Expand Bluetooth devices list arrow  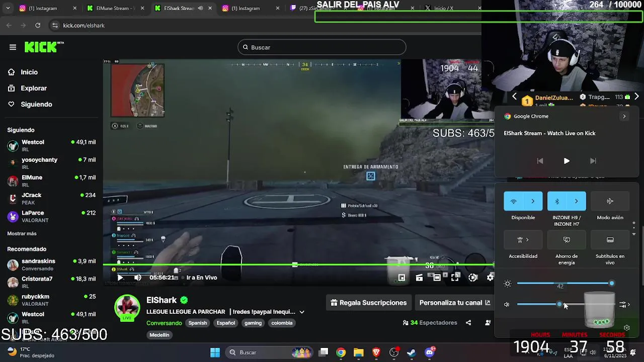(x=577, y=201)
